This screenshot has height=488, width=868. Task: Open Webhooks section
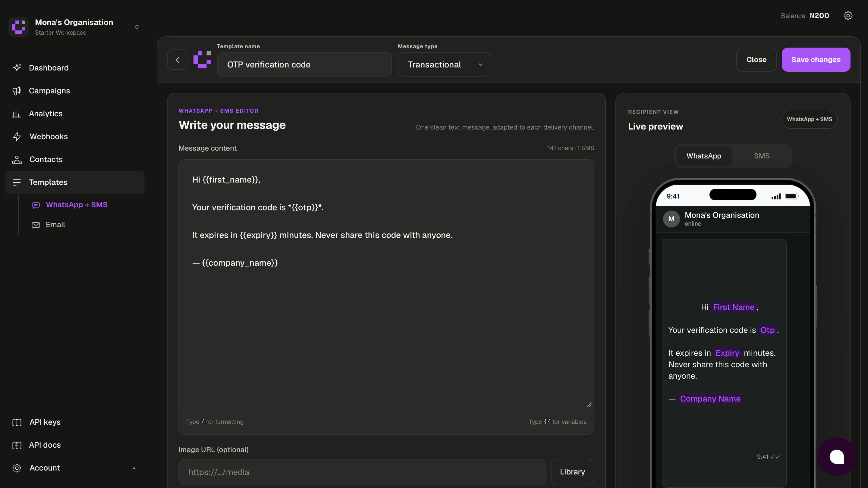75,136
